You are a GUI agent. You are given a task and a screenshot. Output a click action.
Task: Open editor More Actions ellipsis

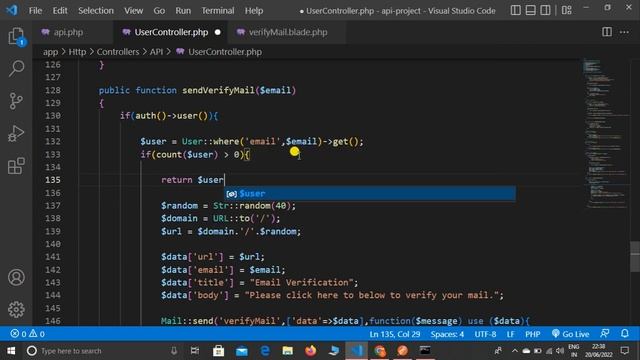pyautogui.click(x=624, y=32)
